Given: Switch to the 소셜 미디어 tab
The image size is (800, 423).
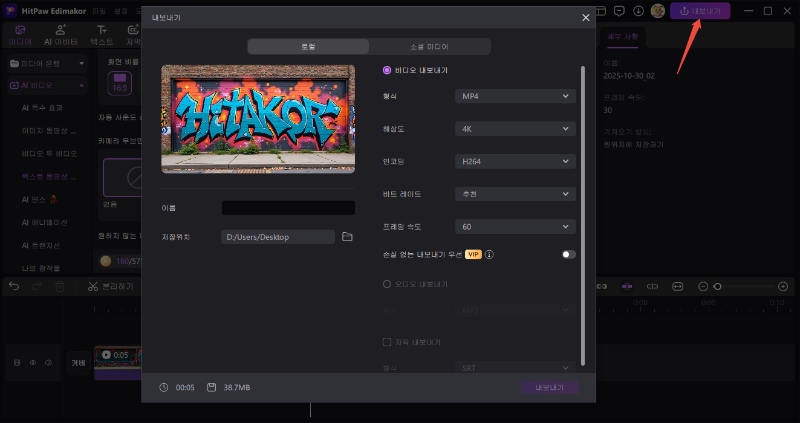Looking at the screenshot, I should click(x=429, y=46).
